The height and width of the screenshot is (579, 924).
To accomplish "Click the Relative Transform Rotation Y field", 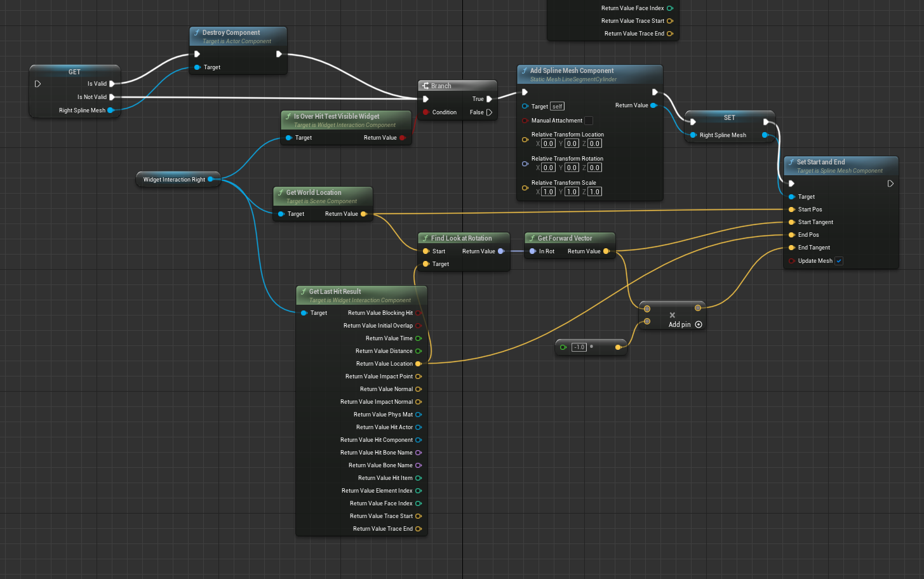I will pyautogui.click(x=572, y=168).
